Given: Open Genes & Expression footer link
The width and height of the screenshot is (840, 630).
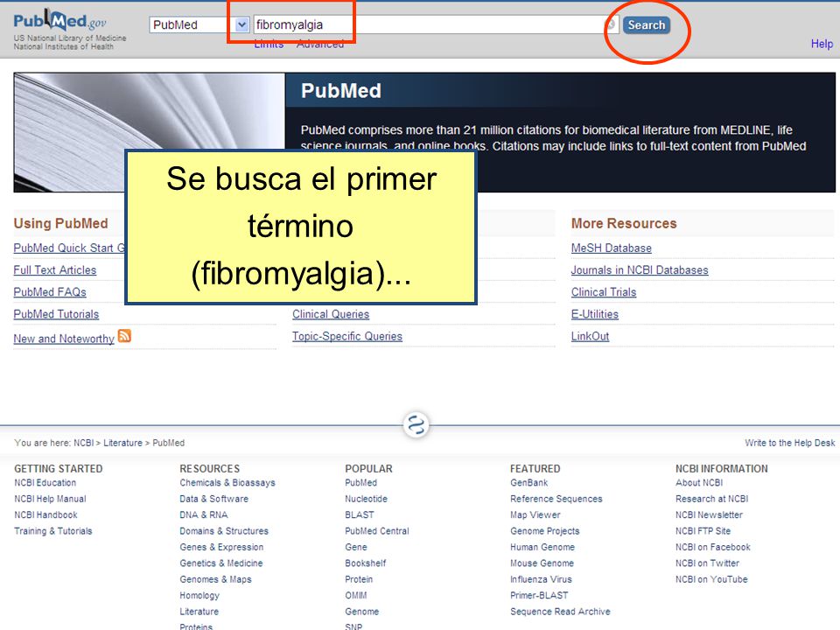Looking at the screenshot, I should click(x=221, y=547).
